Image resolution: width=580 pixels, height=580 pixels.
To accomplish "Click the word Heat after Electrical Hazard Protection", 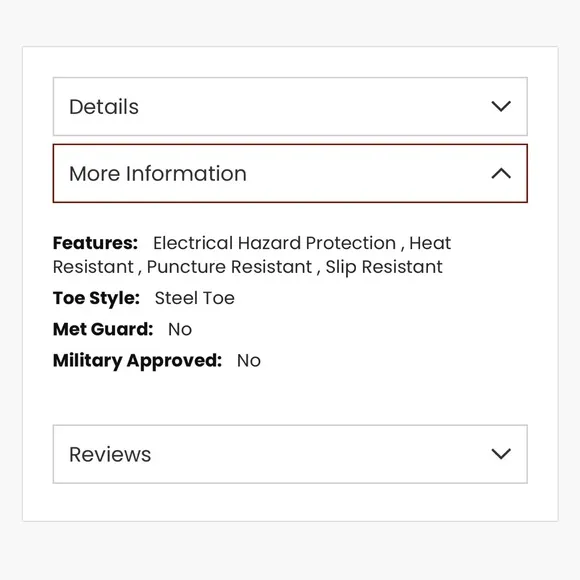I will coord(430,243).
